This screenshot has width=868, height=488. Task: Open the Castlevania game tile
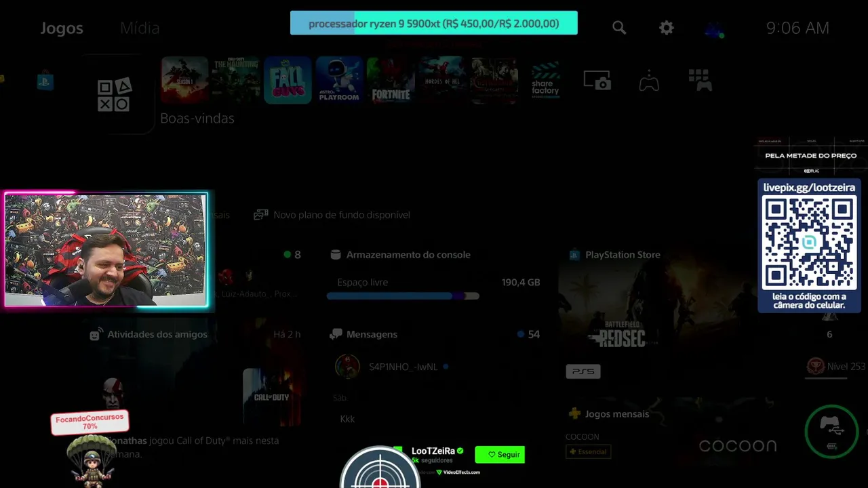pyautogui.click(x=494, y=80)
